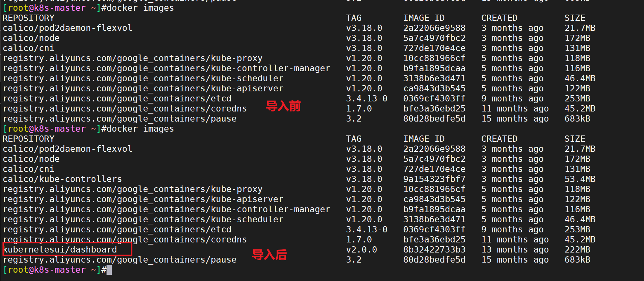644x281 pixels.
Task: Click the lower etcd tag 3.4.13-0
Action: point(367,229)
